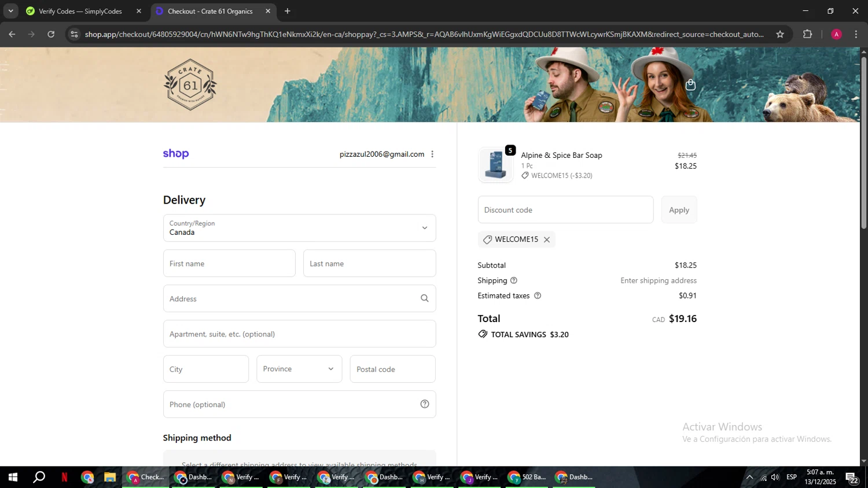Click the $19.16 total amount
The width and height of the screenshot is (868, 488).
683,319
